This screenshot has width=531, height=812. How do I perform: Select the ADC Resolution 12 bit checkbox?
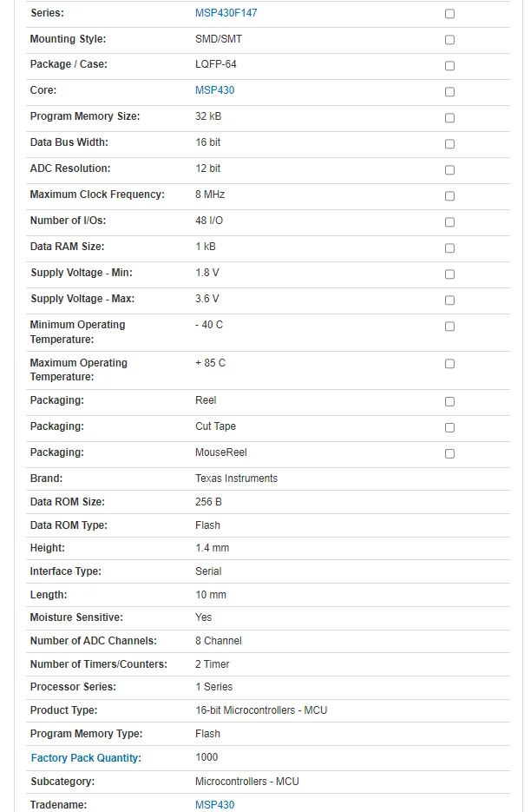coord(449,170)
